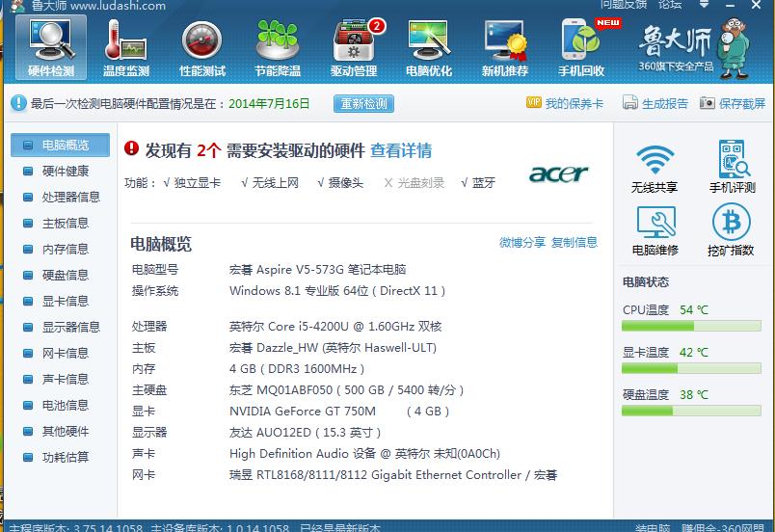775x532 pixels.
Task: Click the √ 摄像头 feature label
Action: point(340,183)
